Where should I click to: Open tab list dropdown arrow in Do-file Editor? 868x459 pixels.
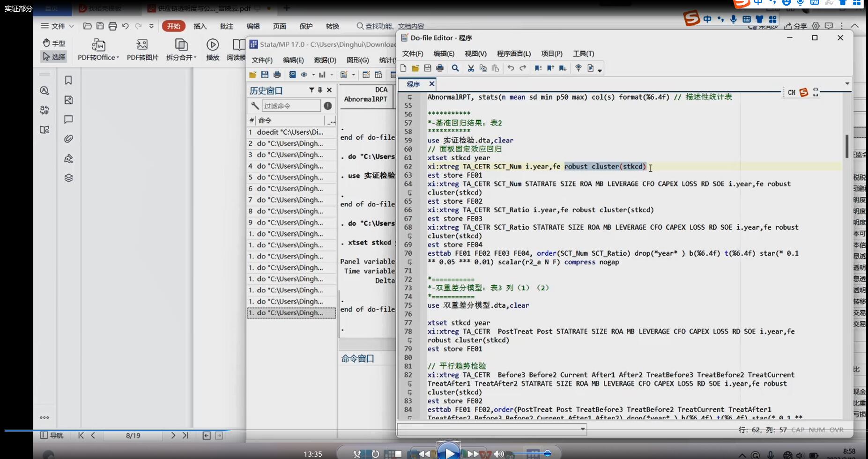pos(847,83)
